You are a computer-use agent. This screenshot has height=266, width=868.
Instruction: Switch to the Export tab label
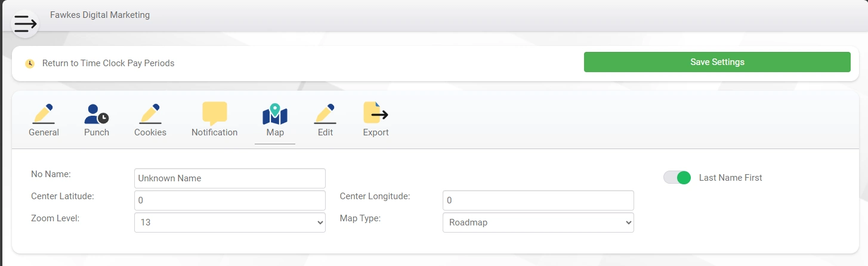click(376, 132)
